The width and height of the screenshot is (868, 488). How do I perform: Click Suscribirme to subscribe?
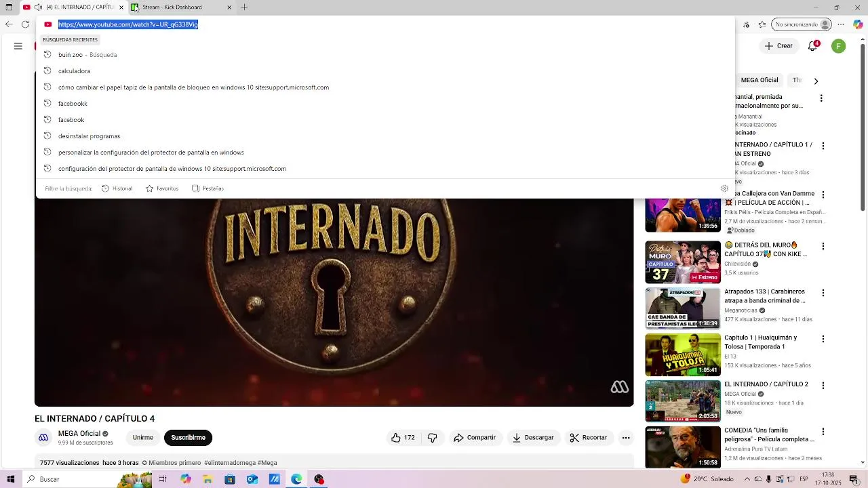(188, 438)
